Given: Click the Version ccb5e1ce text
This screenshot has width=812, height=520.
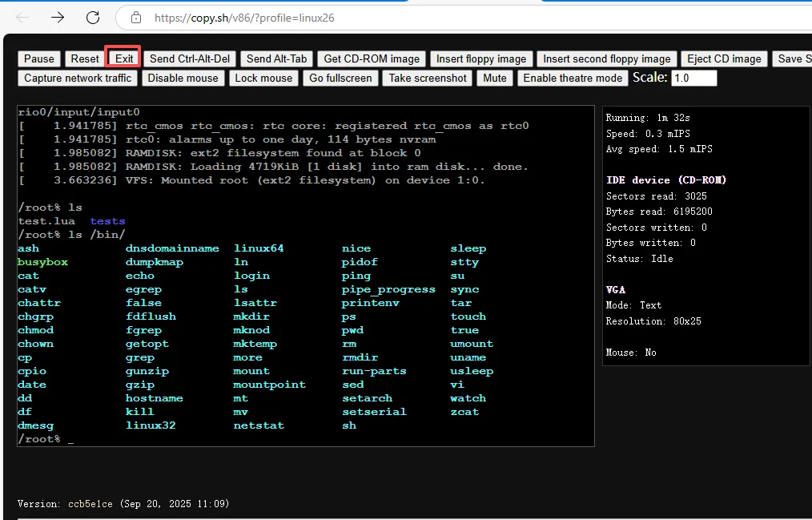Looking at the screenshot, I should [123, 504].
